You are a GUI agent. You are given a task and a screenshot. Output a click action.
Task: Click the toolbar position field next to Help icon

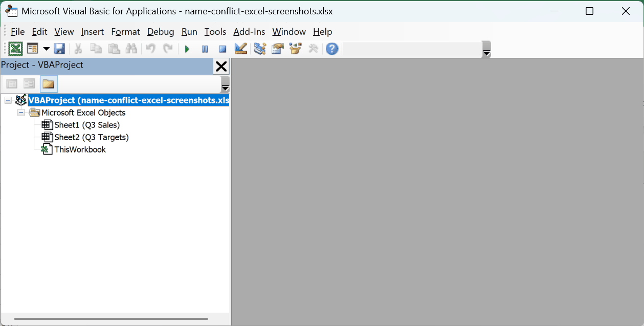pyautogui.click(x=412, y=49)
